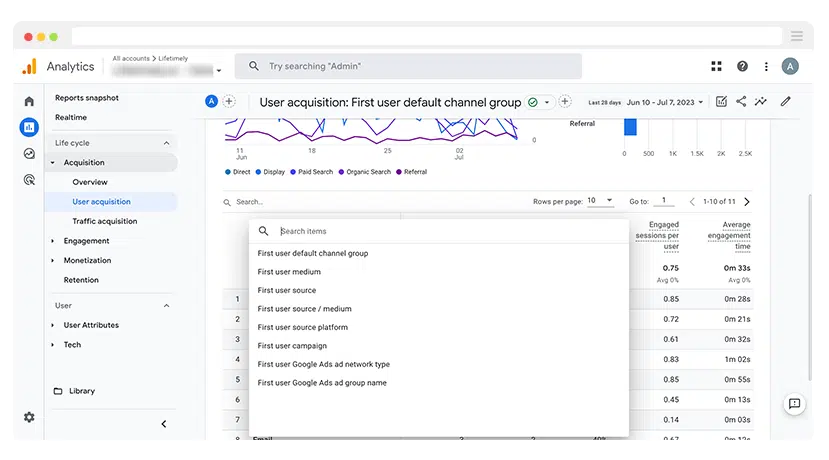Open the Rows per page dropdown
Viewport: 829px width, 460px height.
(x=600, y=201)
